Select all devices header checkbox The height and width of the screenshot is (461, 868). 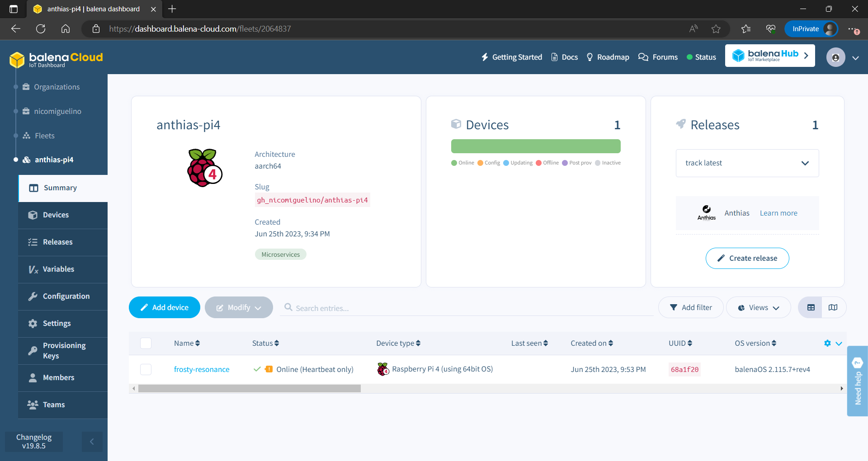coord(146,343)
